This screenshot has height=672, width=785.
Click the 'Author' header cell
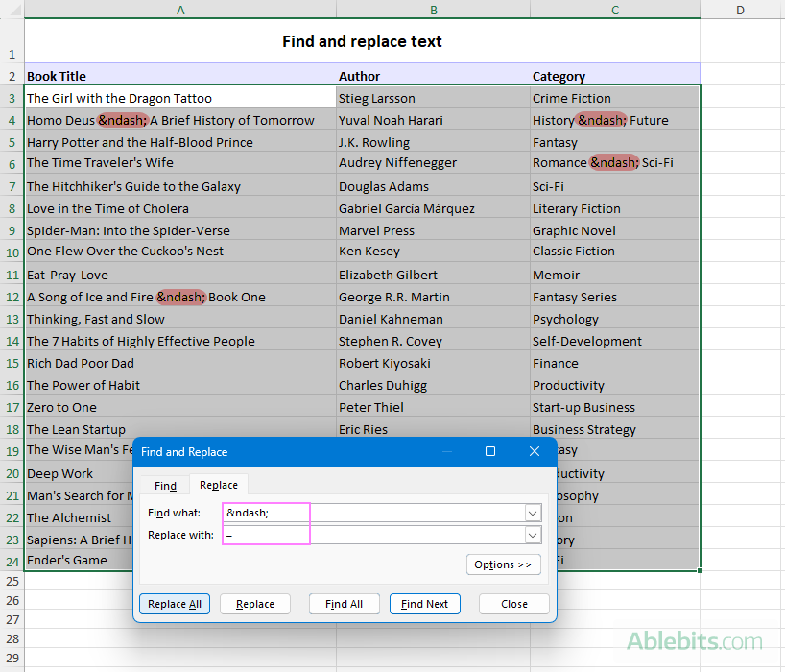coord(434,75)
